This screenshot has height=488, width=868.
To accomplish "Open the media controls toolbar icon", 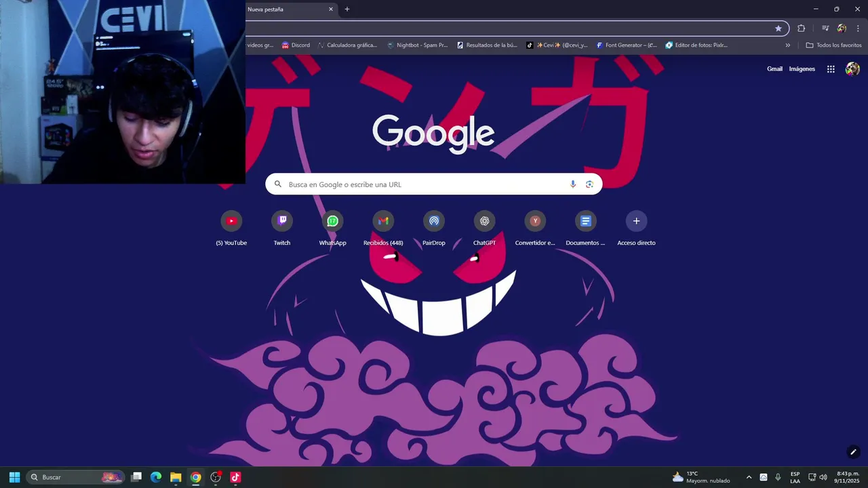I will (825, 28).
